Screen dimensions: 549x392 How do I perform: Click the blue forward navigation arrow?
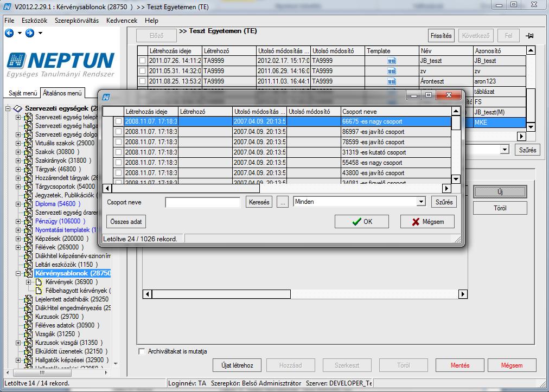point(30,33)
